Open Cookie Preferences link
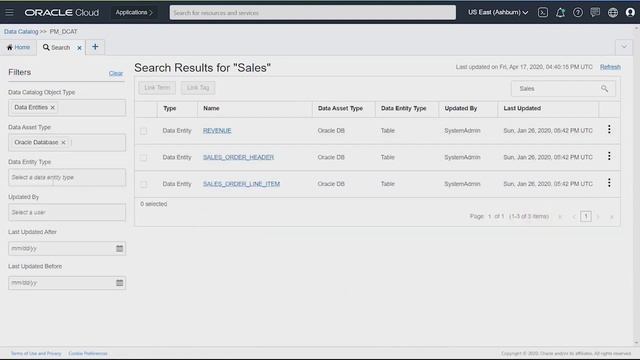The width and height of the screenshot is (640, 360). [x=88, y=353]
